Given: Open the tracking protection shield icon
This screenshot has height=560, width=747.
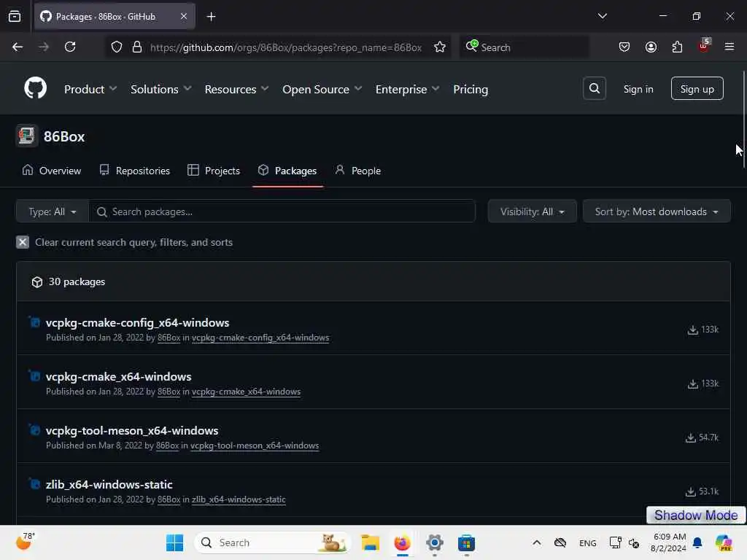Looking at the screenshot, I should tap(117, 47).
